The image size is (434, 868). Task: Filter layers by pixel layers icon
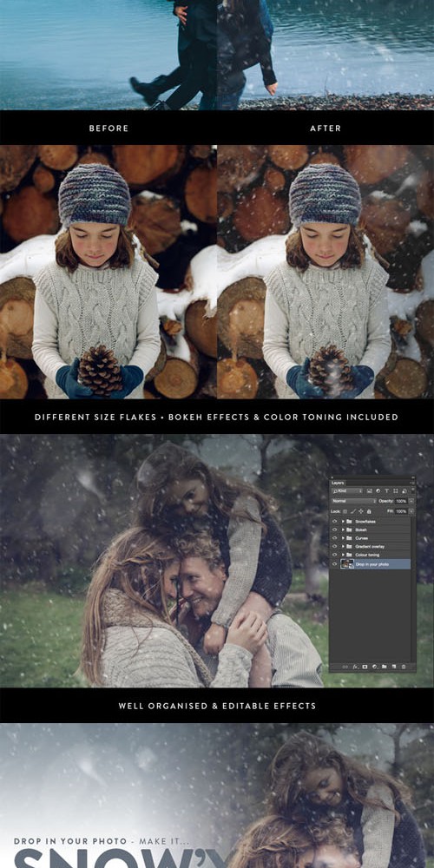370,491
